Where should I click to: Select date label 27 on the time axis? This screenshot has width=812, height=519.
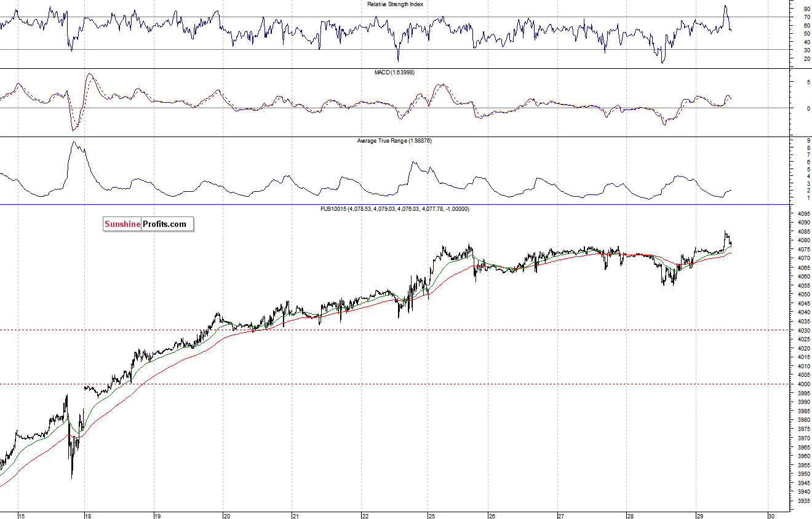coord(561,515)
